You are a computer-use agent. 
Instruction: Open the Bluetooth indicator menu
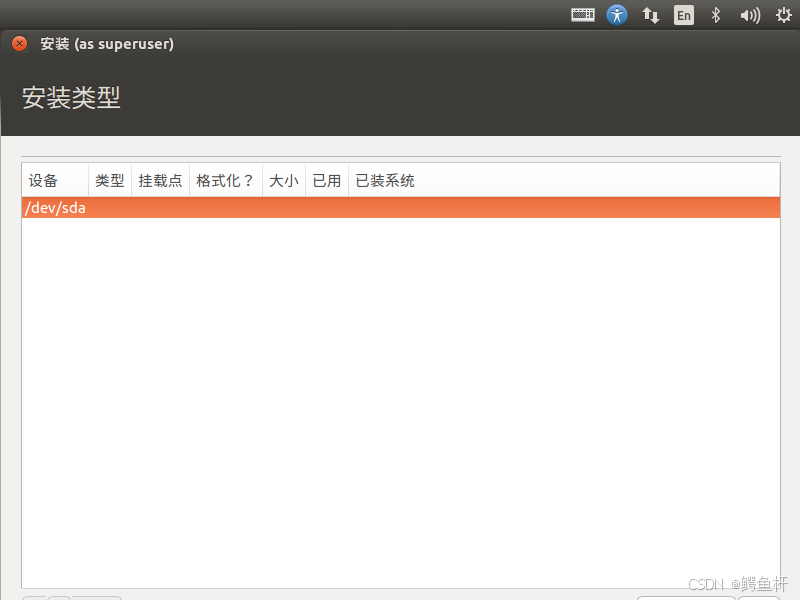pos(715,15)
